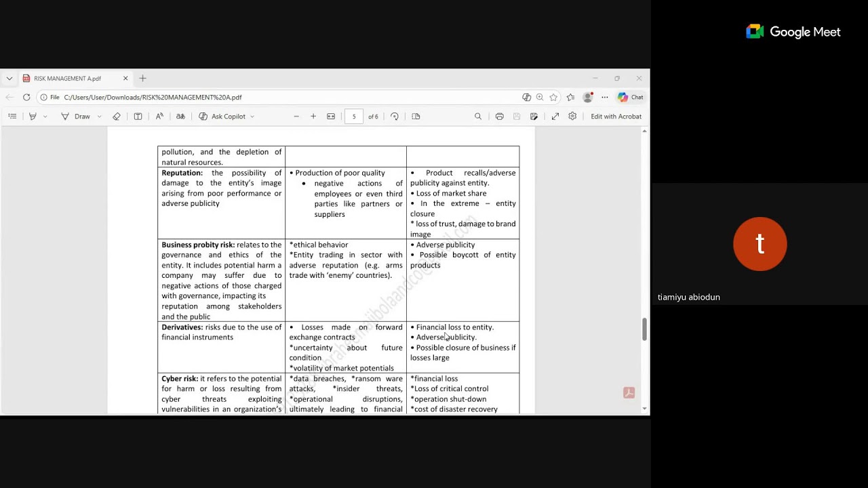The width and height of the screenshot is (868, 488).
Task: Open the PDF table of contents sidebar
Action: pos(12,117)
